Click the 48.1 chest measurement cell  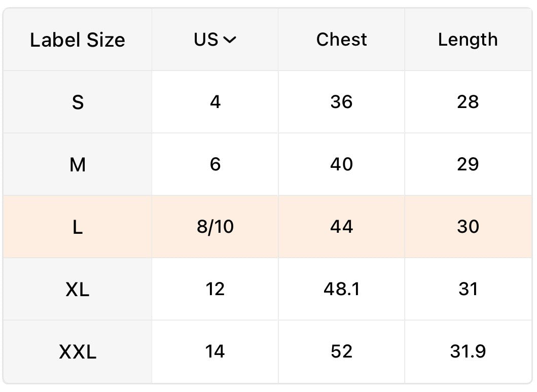[341, 289]
